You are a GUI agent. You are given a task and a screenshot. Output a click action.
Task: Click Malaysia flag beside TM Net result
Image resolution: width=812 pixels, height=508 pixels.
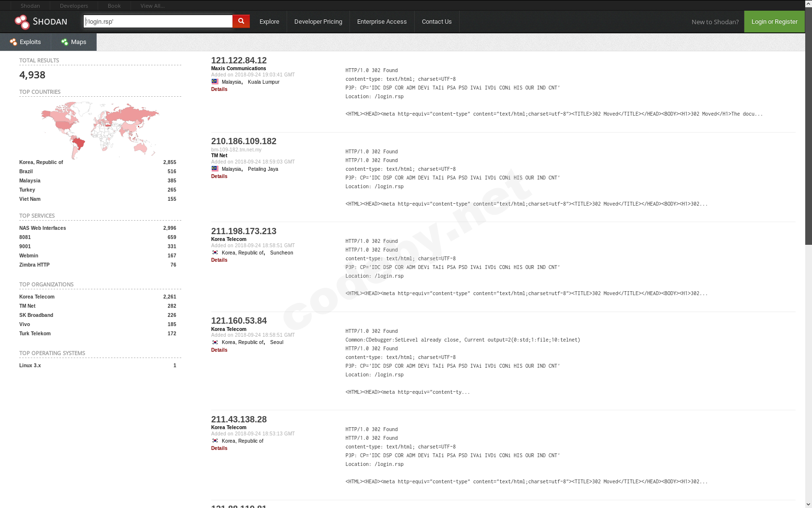pyautogui.click(x=215, y=168)
